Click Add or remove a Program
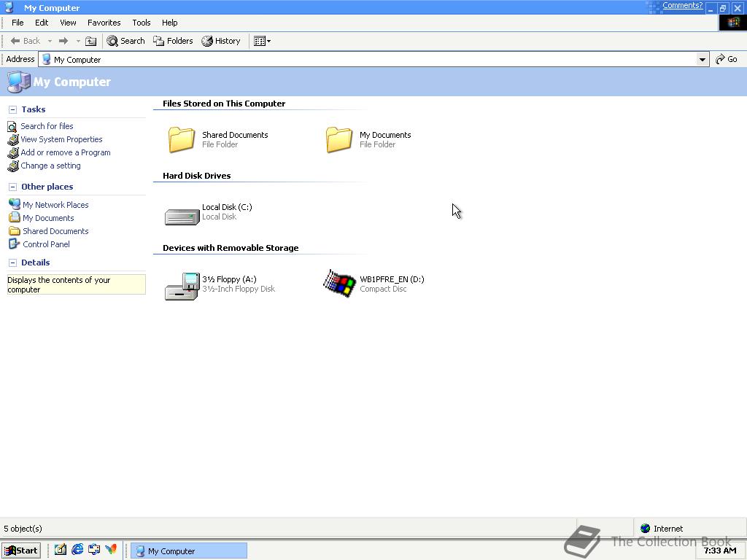This screenshot has height=560, width=747. point(65,152)
